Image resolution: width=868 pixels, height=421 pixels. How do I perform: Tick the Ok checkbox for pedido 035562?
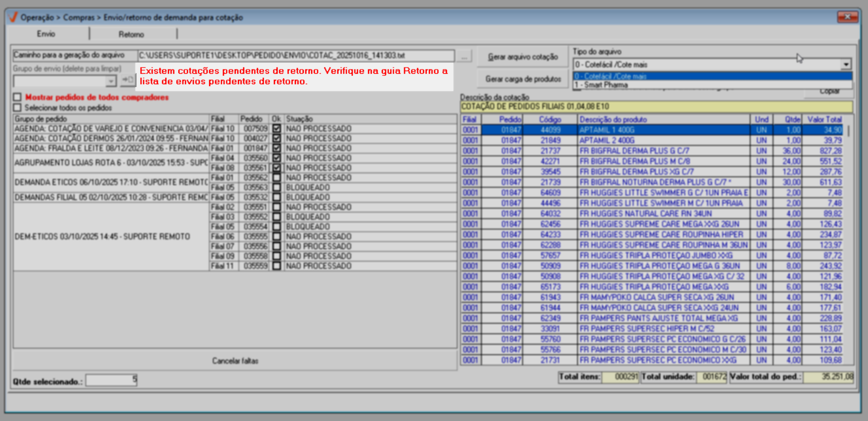(x=277, y=178)
